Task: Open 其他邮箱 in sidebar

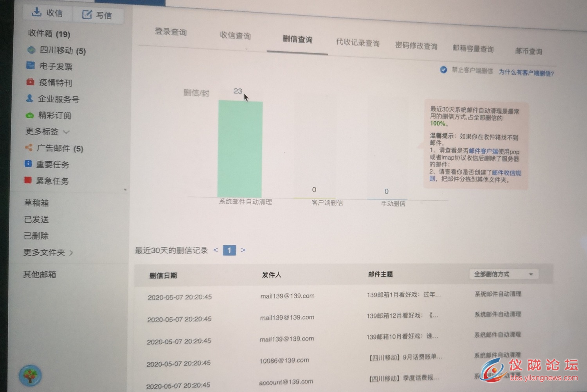Action: point(40,274)
